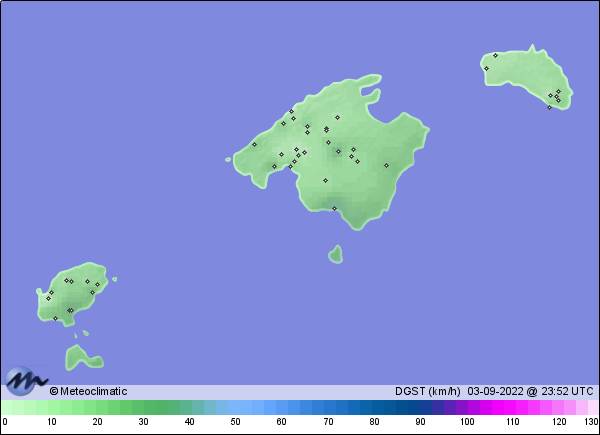This screenshot has height=435, width=600.
Task: Select the easternmost station marker on Ibiza
Action: pyautogui.click(x=98, y=284)
